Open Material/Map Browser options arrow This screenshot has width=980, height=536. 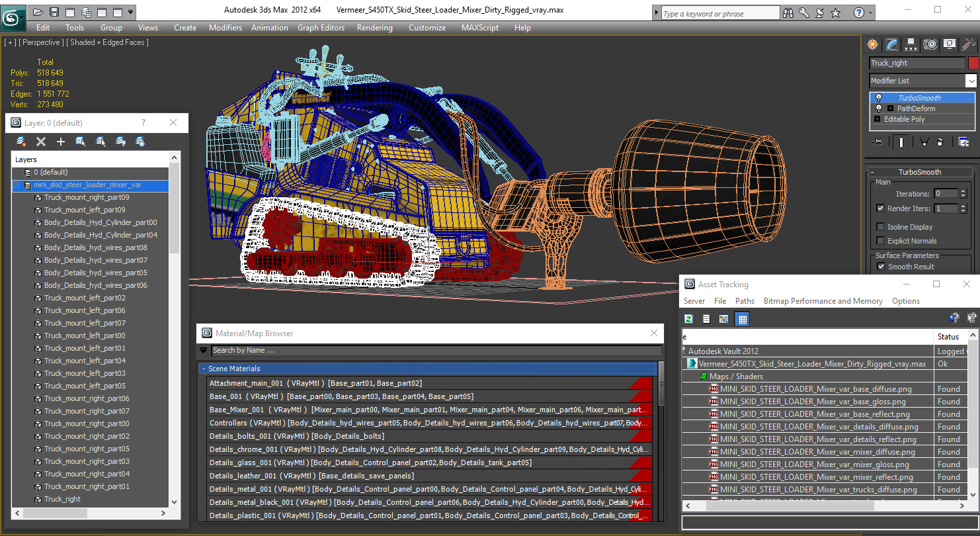pos(204,351)
